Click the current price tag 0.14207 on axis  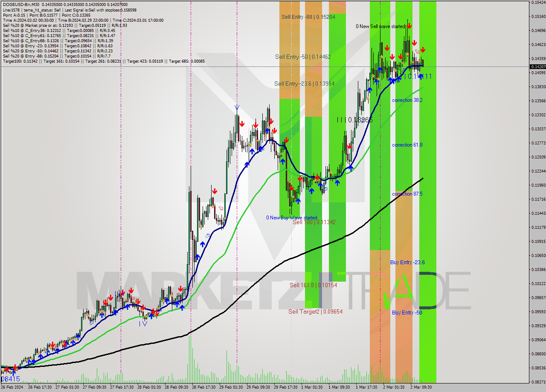[x=537, y=66]
